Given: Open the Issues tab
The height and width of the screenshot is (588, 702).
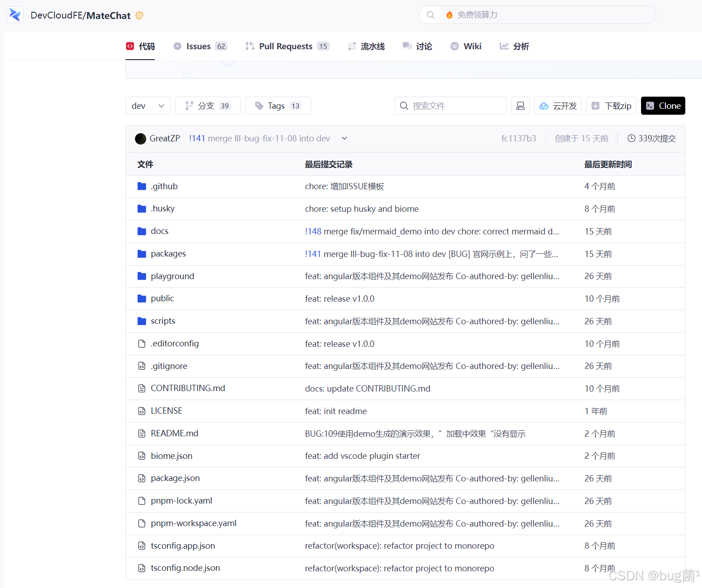Looking at the screenshot, I should click(200, 46).
